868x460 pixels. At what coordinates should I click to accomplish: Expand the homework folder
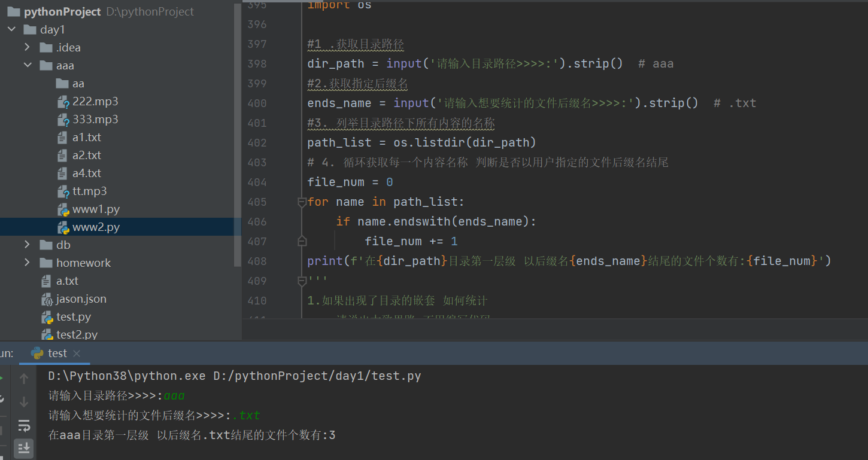click(28, 263)
